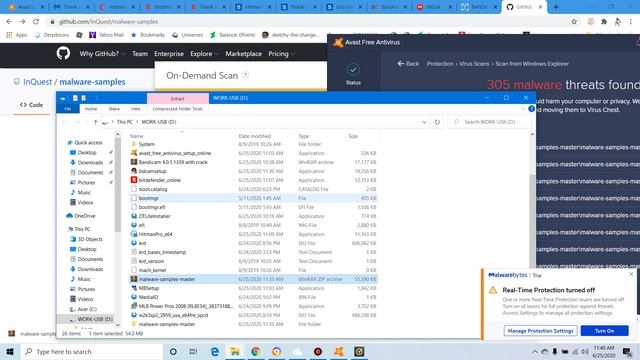Image resolution: width=640 pixels, height=360 pixels.
Task: Click Back in Avast window
Action: [408, 64]
